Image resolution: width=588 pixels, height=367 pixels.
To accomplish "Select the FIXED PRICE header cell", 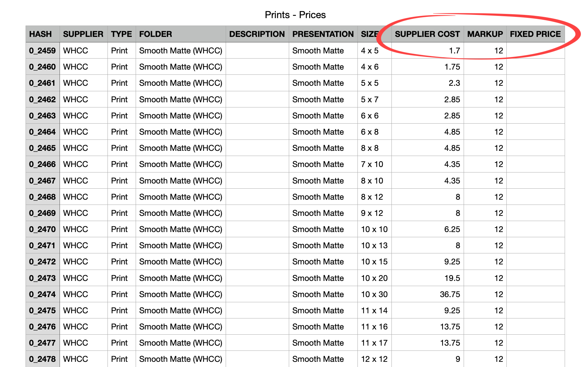I will (535, 34).
